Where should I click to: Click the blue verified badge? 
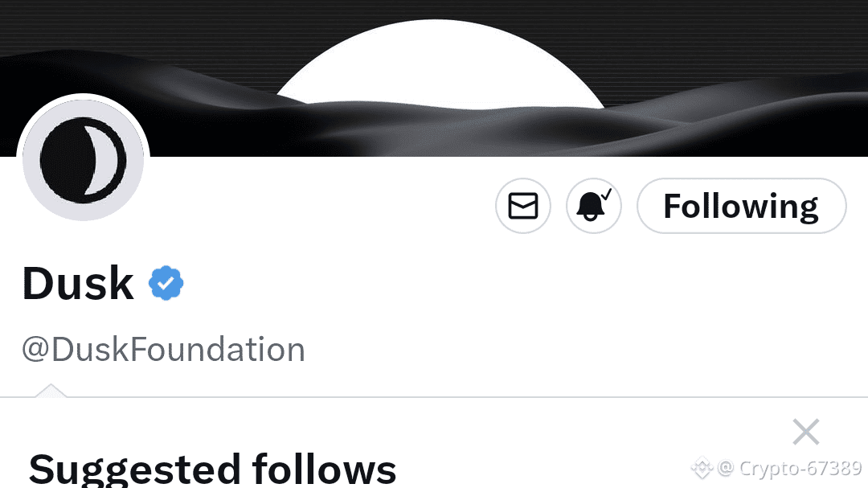166,283
